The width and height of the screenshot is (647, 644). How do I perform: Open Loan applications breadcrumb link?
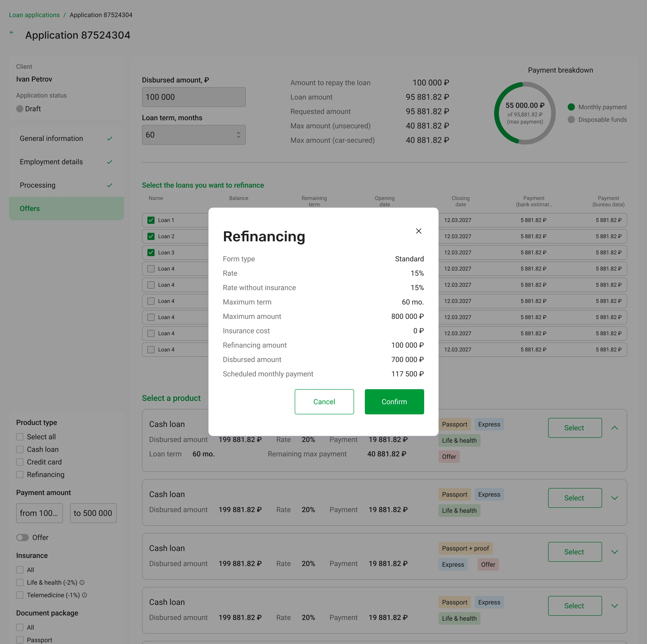(x=34, y=15)
